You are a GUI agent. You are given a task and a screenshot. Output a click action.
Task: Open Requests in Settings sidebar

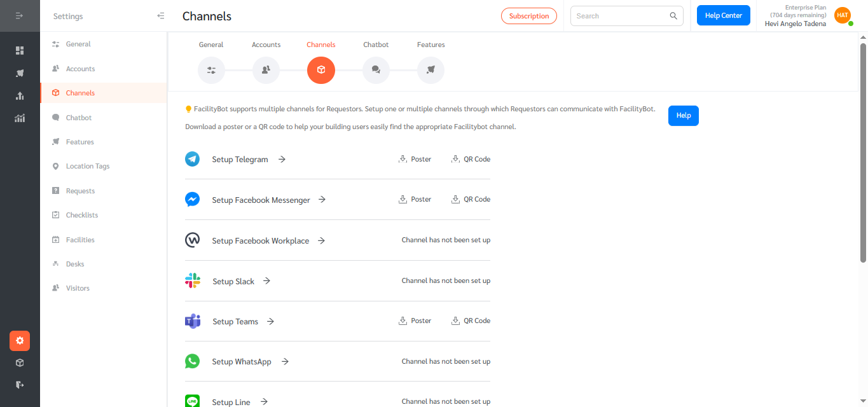click(x=103, y=191)
